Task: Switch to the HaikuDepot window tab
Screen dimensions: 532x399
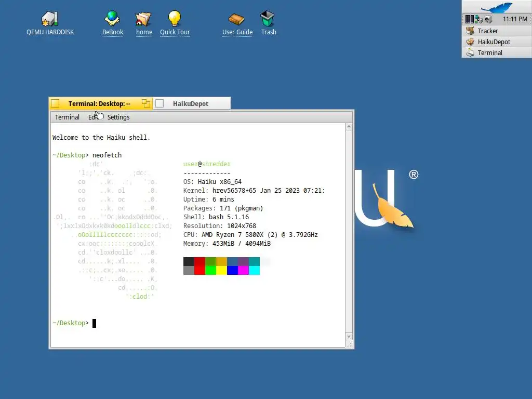Action: coord(191,104)
